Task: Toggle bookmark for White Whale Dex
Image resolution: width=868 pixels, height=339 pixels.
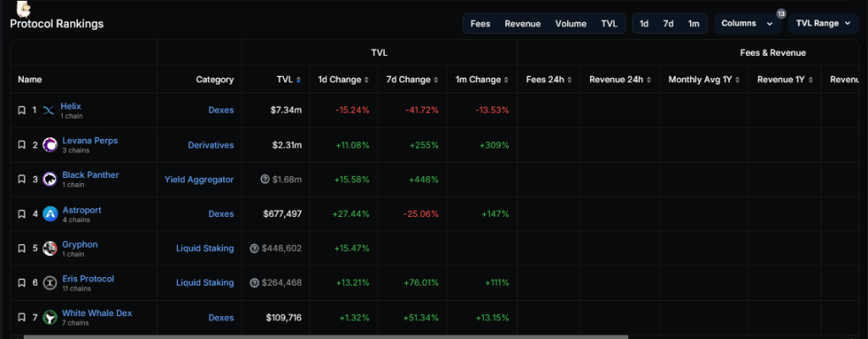Action: coord(21,317)
